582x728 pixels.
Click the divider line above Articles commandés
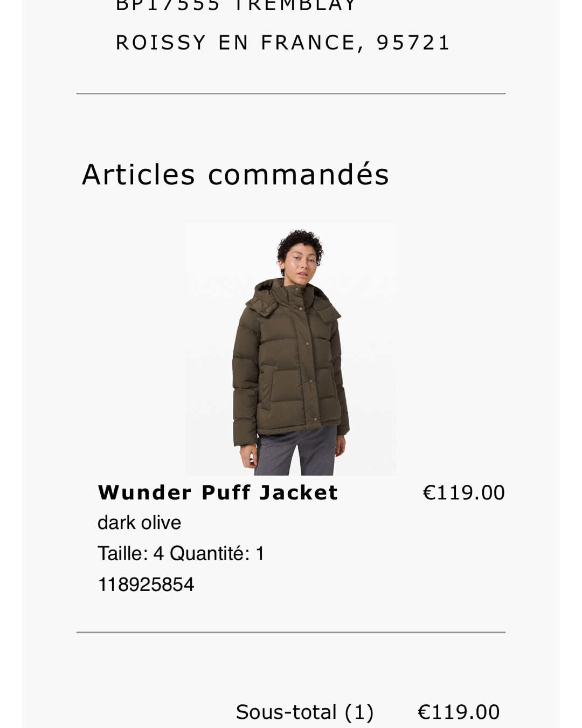click(x=291, y=94)
